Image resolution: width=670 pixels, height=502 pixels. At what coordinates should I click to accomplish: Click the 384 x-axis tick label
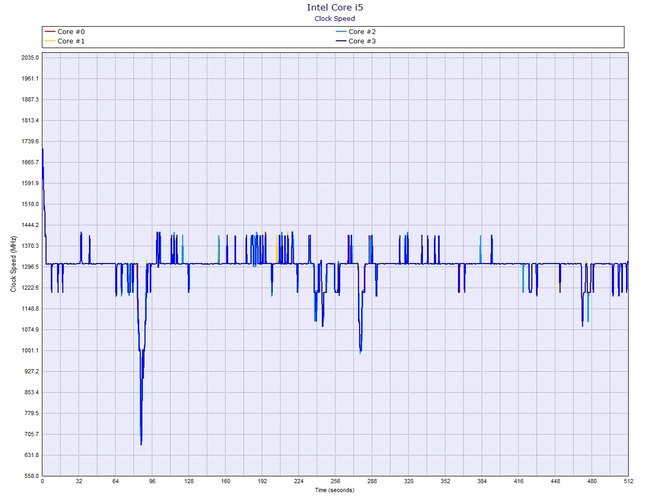pyautogui.click(x=482, y=481)
